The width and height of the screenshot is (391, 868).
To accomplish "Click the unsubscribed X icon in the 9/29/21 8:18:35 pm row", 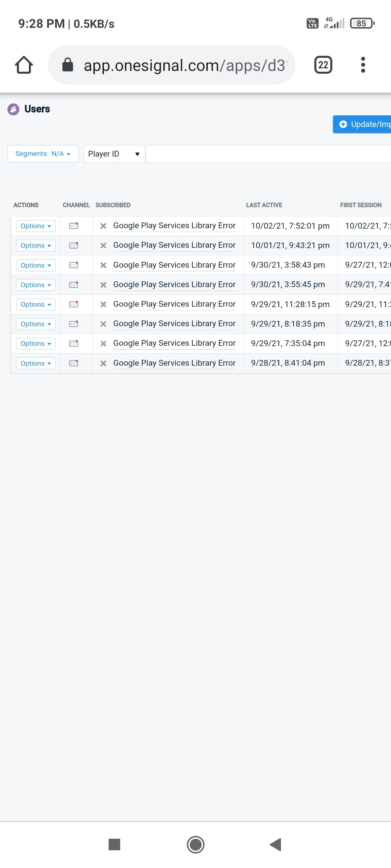I will coord(103,324).
